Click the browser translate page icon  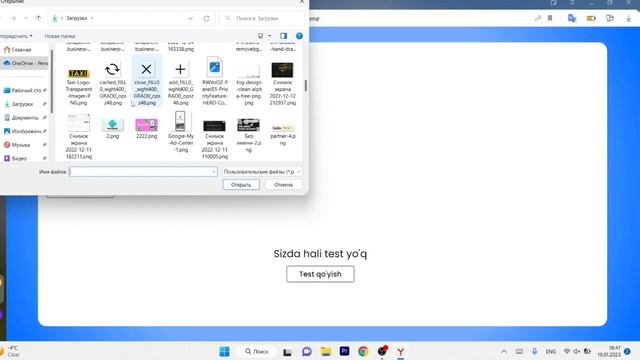pyautogui.click(x=572, y=18)
